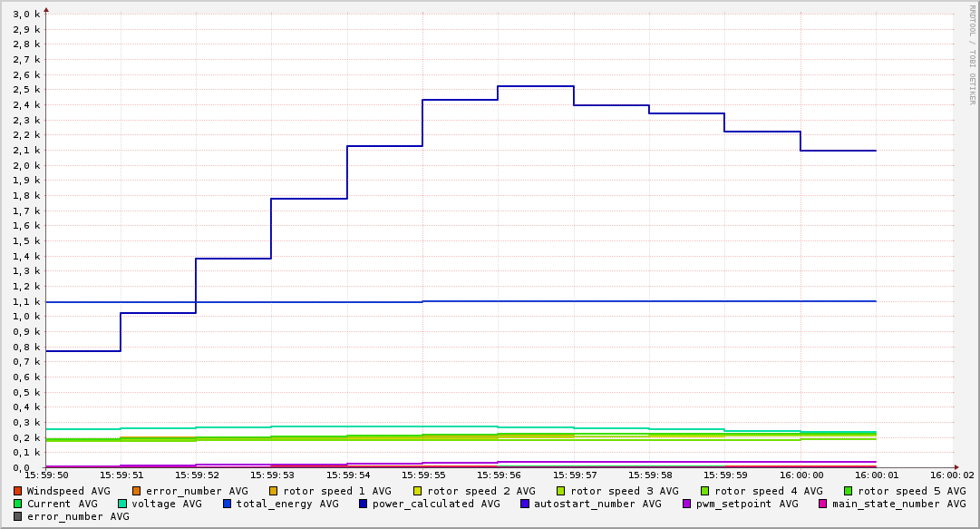Image resolution: width=980 pixels, height=529 pixels.
Task: Click the 16:00:00 time axis label
Action: [800, 475]
